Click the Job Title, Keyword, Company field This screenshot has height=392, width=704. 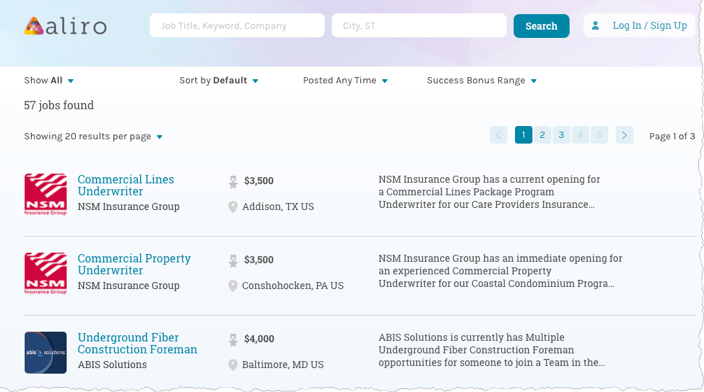click(x=237, y=26)
